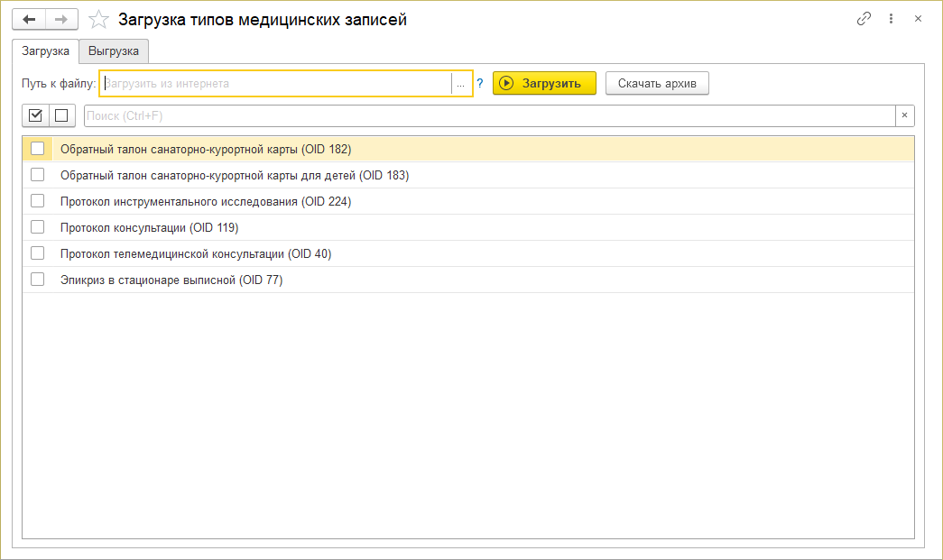Toggle the OID 224 protocol checkbox

(37, 201)
